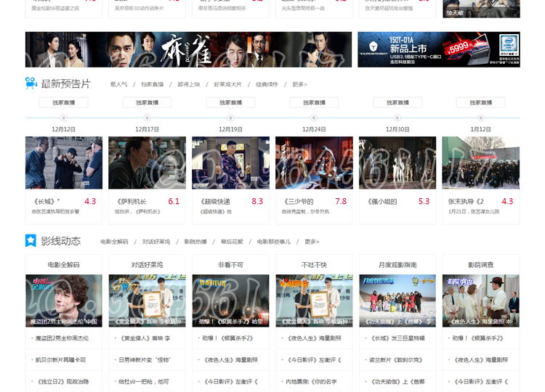545x392 pixels.
Task: Select the 即将上映 trailer filter
Action: pyautogui.click(x=189, y=84)
